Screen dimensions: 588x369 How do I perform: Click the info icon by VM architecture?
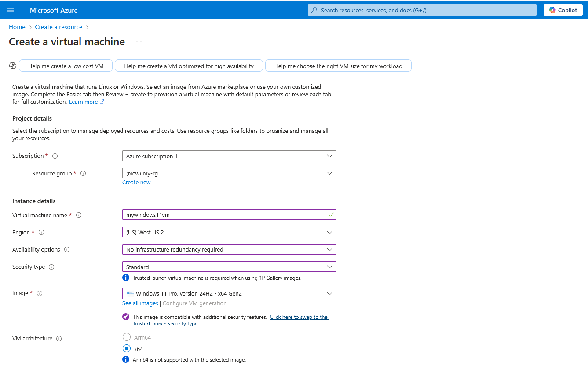tap(59, 339)
